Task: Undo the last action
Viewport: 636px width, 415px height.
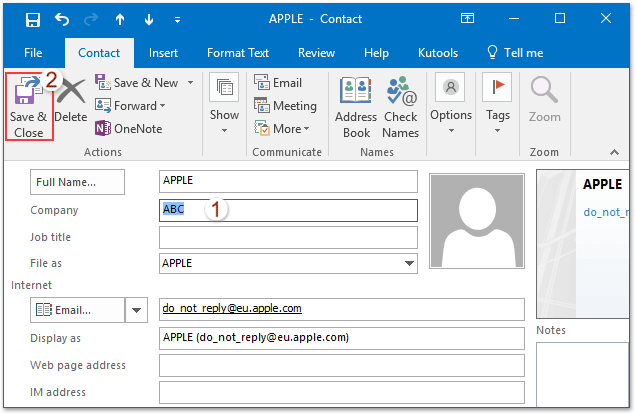Action: pyautogui.click(x=62, y=19)
